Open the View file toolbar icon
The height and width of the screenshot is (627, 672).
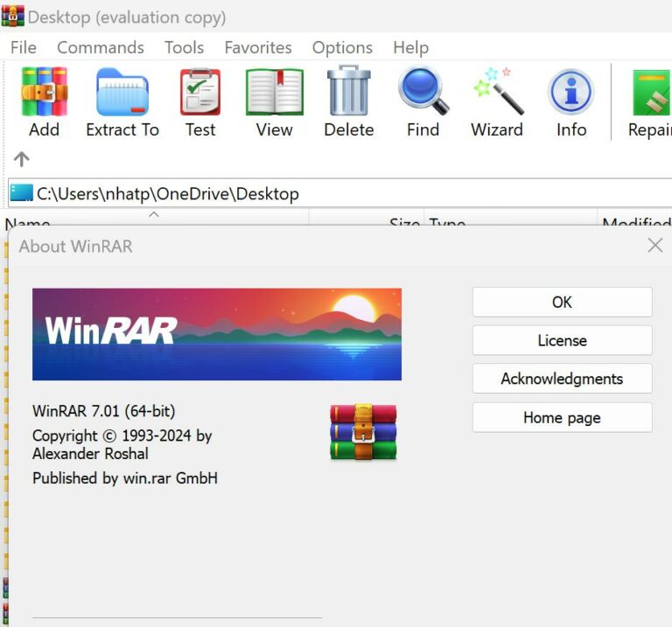tap(274, 93)
